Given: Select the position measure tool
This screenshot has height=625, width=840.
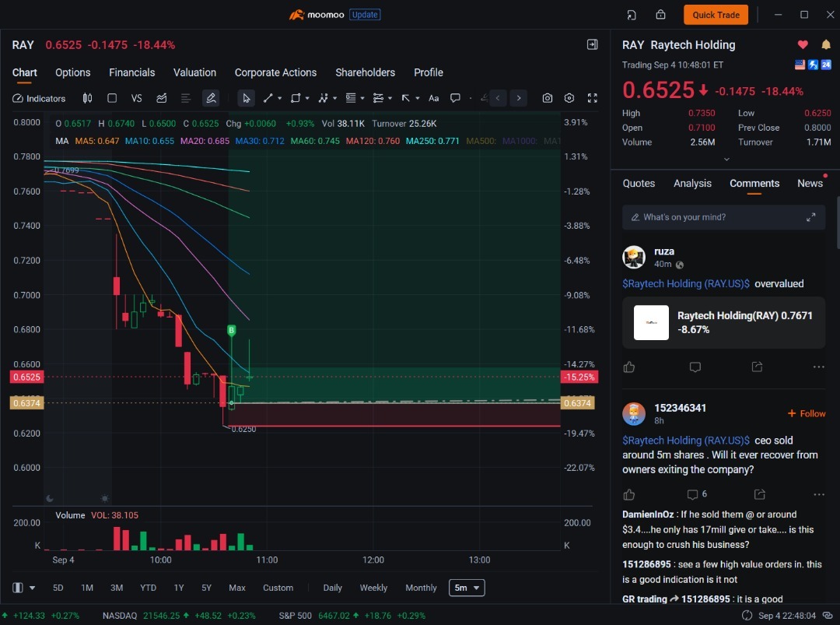Looking at the screenshot, I should [378, 98].
